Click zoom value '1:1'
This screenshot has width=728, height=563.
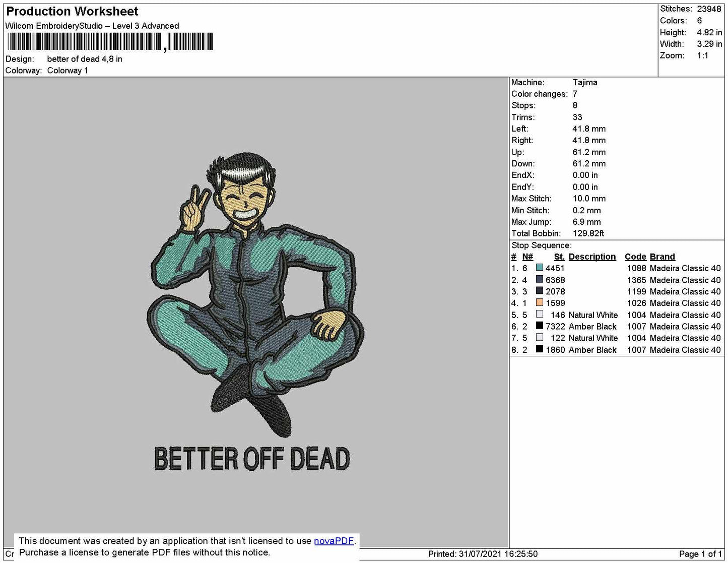coord(703,55)
